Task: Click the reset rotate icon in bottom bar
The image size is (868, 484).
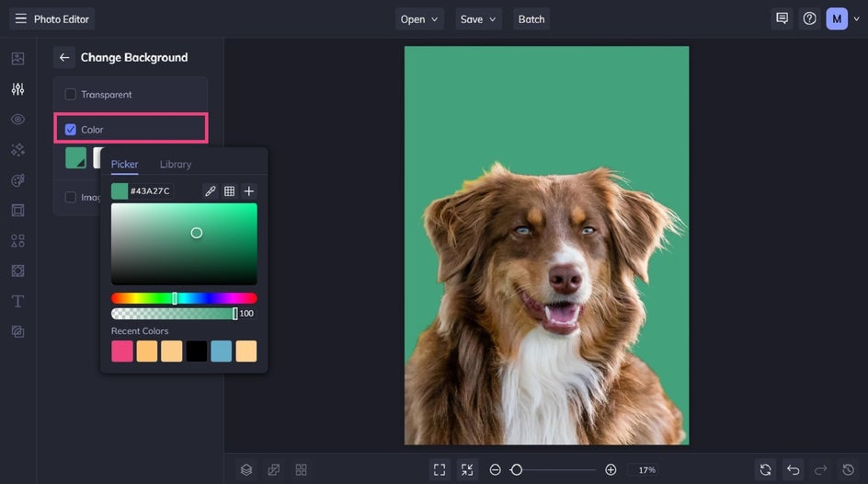Action: point(766,470)
